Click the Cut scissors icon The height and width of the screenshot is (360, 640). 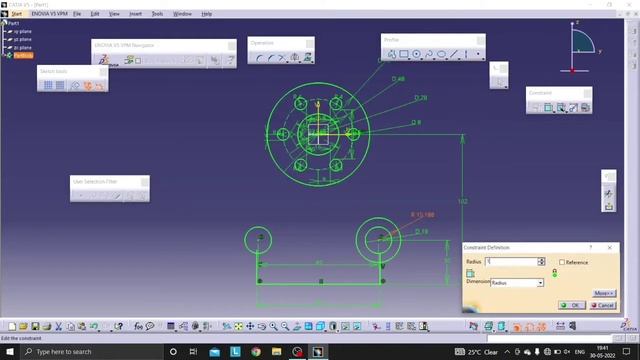click(x=58, y=326)
